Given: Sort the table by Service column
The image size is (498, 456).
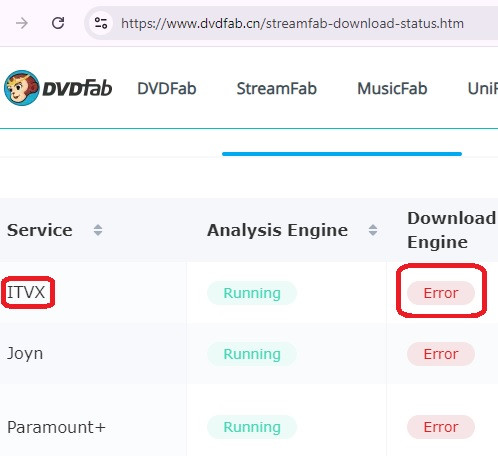Looking at the screenshot, I should coord(98,230).
